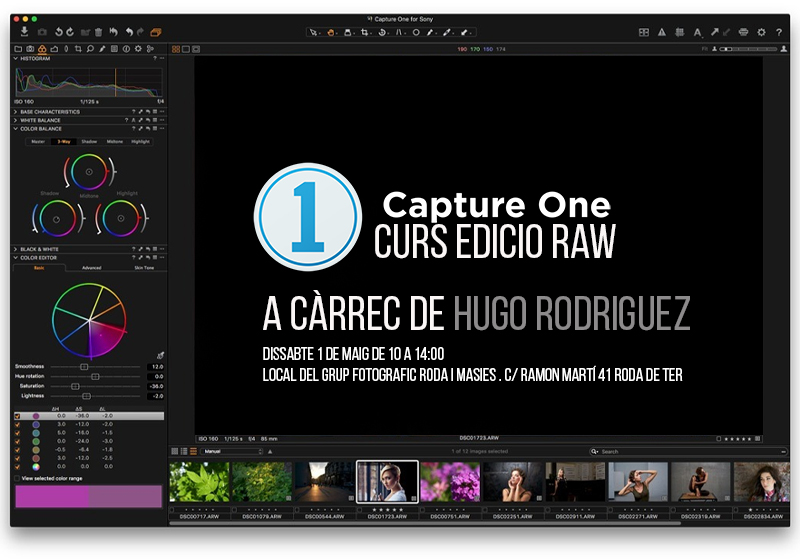Expand the White Balance panel
The height and width of the screenshot is (559, 800).
point(15,120)
